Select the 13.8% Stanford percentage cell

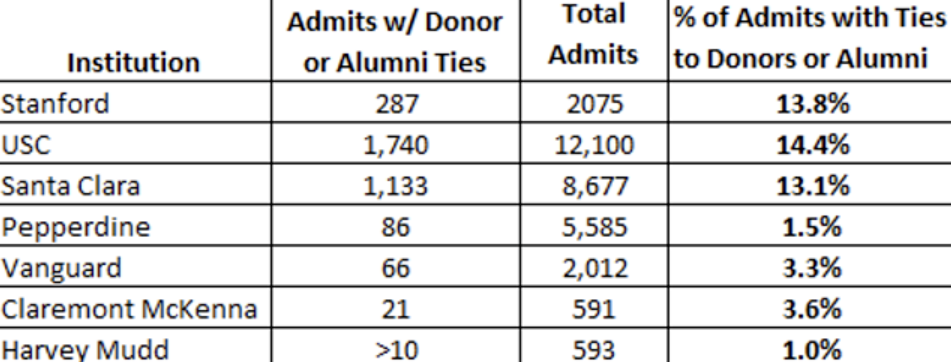tap(810, 103)
